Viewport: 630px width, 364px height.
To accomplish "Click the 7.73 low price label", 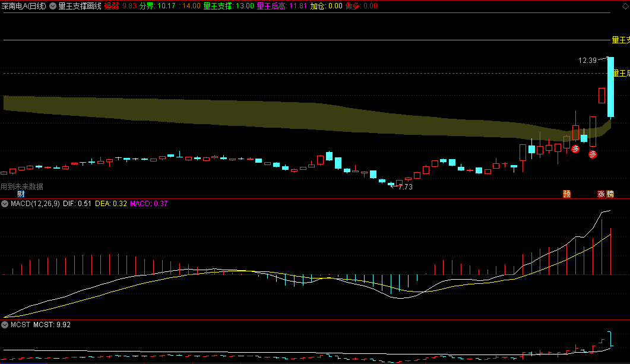I will [x=406, y=187].
